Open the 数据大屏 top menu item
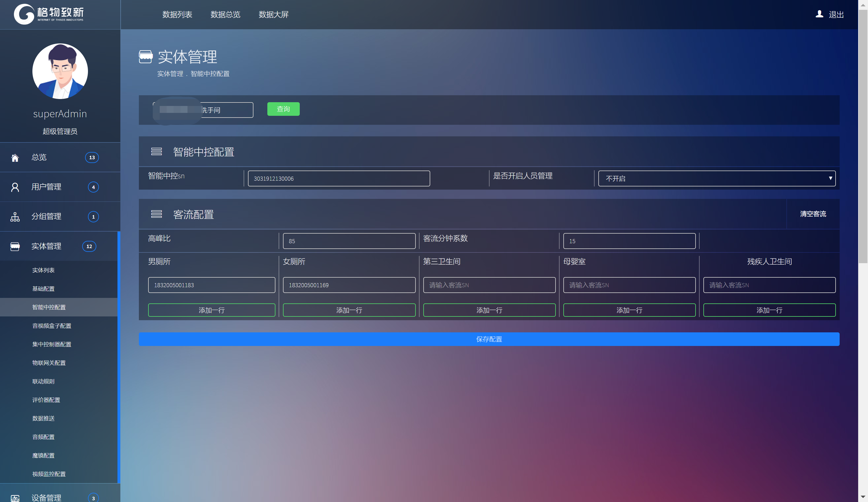Screen dimensions: 868x502 click(273, 14)
